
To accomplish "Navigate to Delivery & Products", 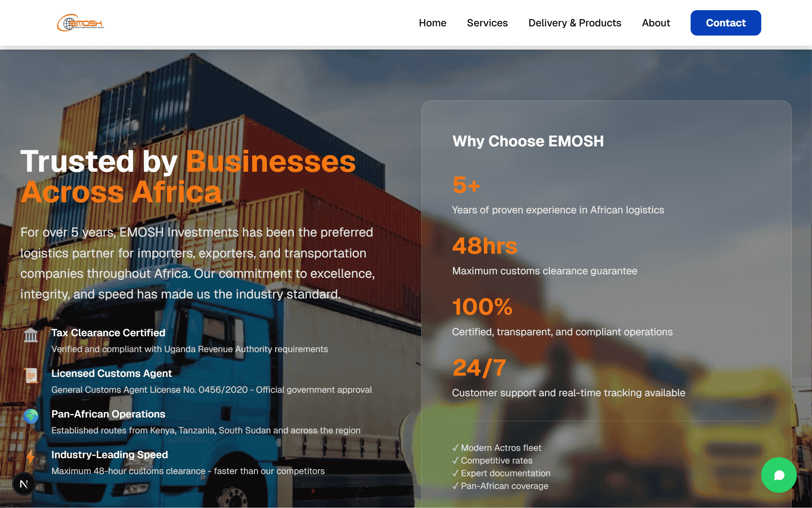I will coord(575,23).
